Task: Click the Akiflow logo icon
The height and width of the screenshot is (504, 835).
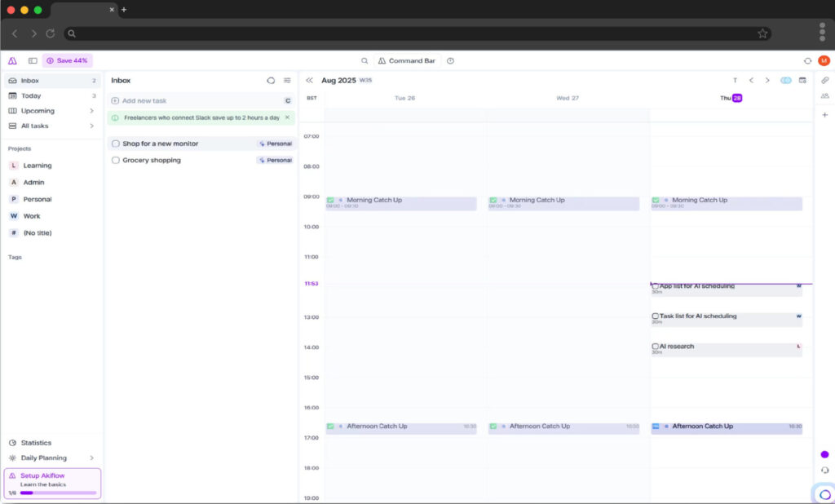Action: (x=12, y=60)
